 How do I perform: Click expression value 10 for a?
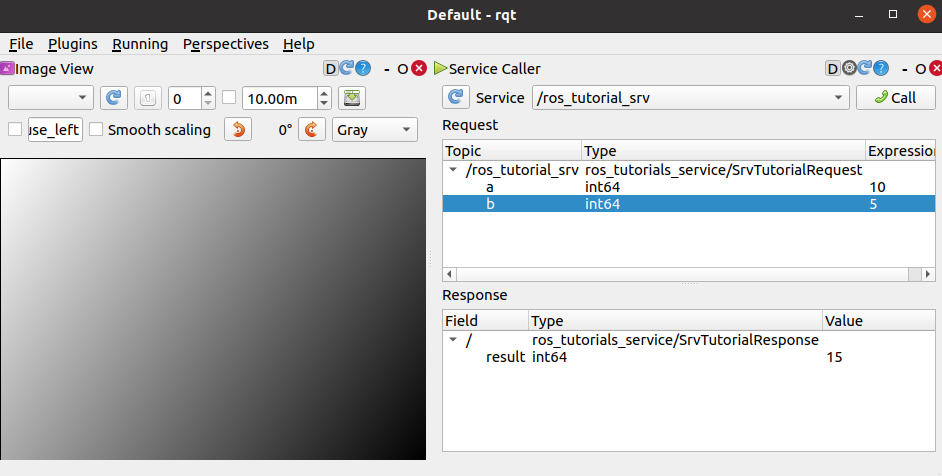877,187
